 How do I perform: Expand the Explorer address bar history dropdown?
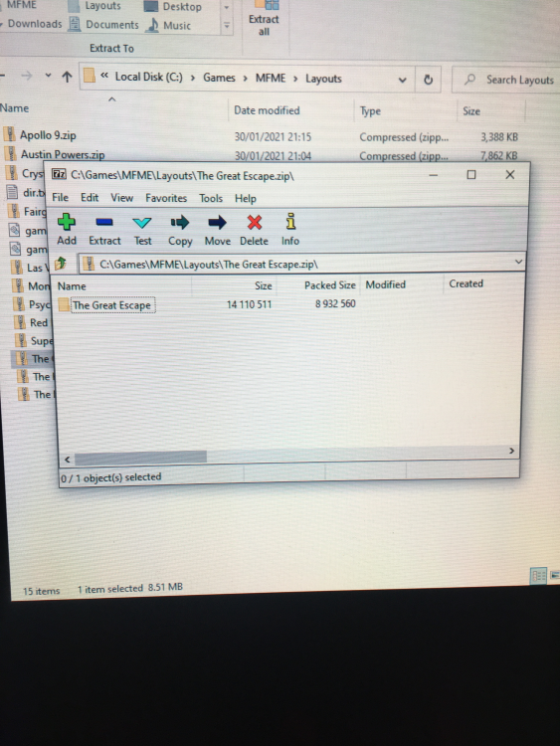coord(403,80)
